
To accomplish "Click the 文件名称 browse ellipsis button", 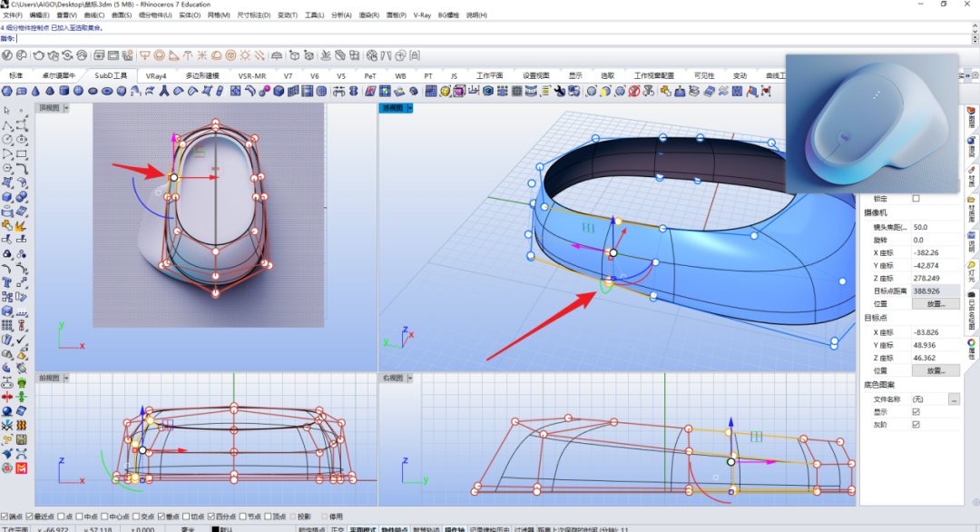I will [954, 399].
